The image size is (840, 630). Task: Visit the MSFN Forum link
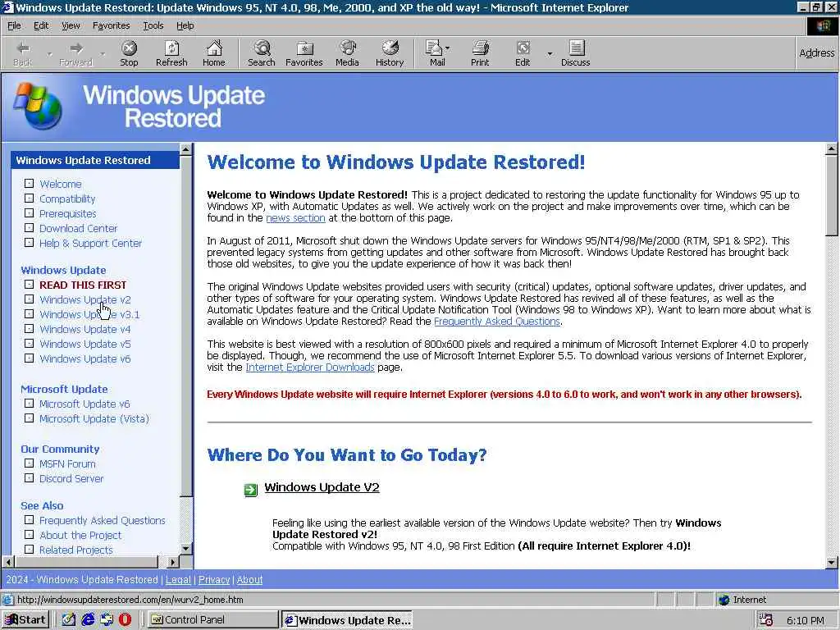click(67, 464)
